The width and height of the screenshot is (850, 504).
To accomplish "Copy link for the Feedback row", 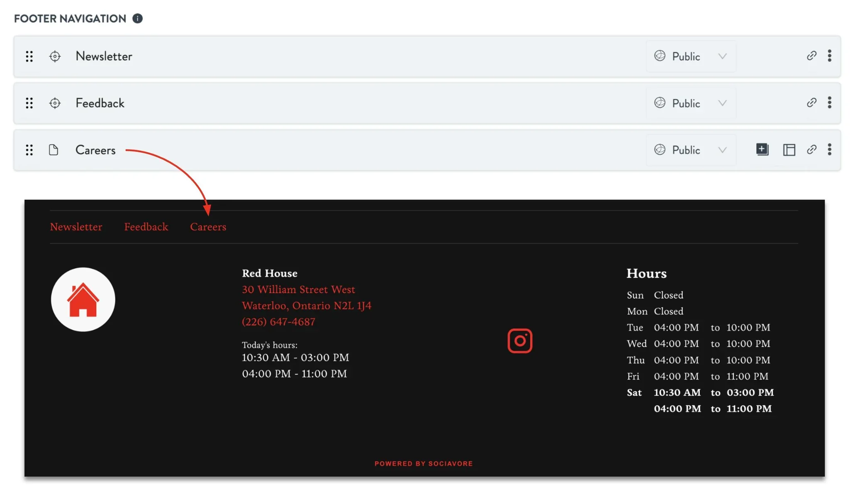I will pyautogui.click(x=812, y=102).
